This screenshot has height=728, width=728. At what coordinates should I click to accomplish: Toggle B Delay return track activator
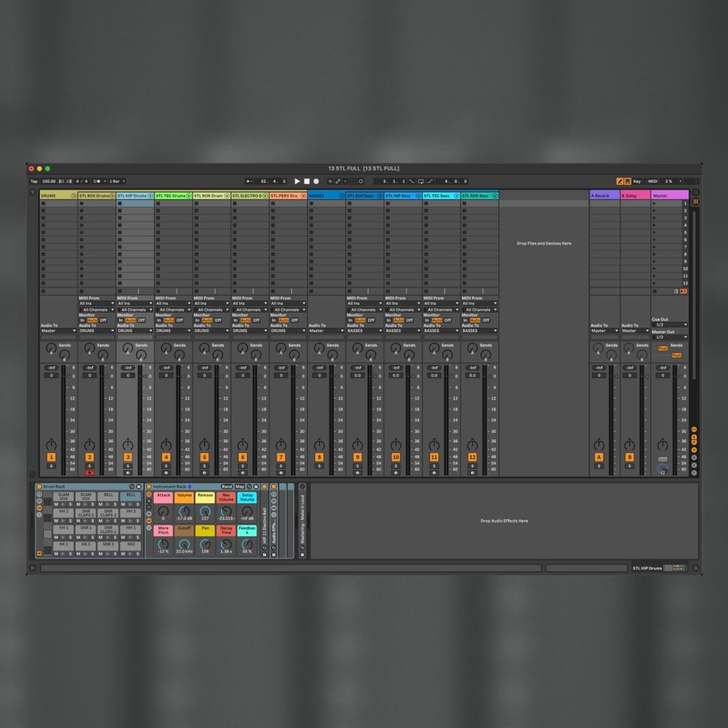coord(630,458)
